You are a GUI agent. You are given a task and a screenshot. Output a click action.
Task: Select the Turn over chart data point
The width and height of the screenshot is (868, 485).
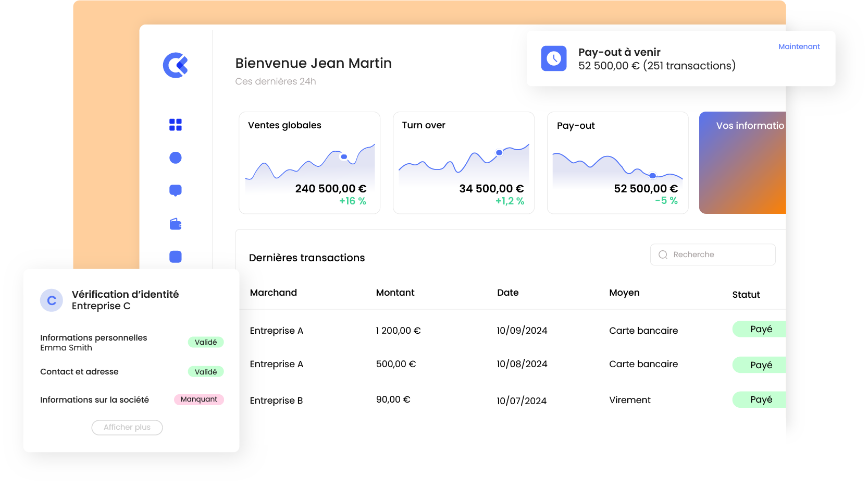[x=499, y=153]
